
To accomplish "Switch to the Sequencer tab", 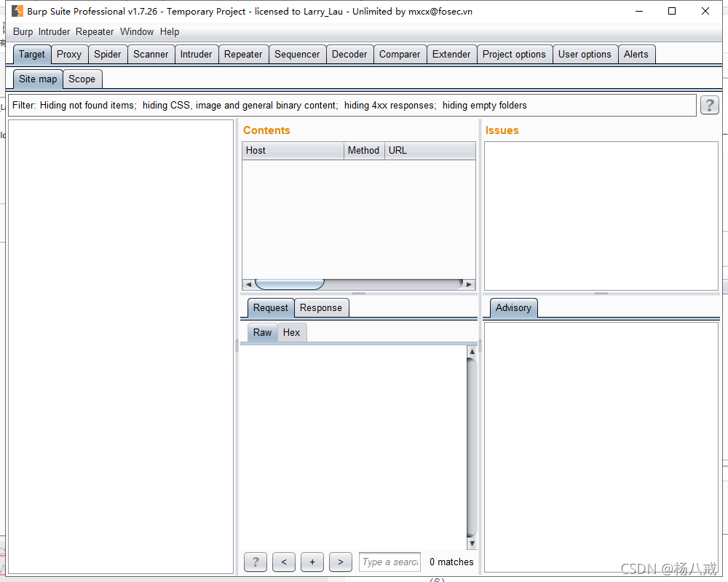I will pos(297,55).
